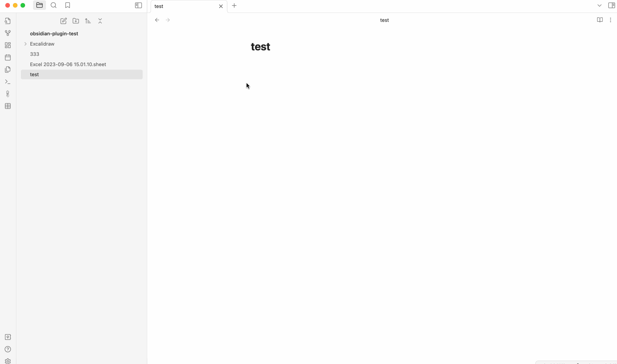Navigate back in note history

tap(157, 20)
